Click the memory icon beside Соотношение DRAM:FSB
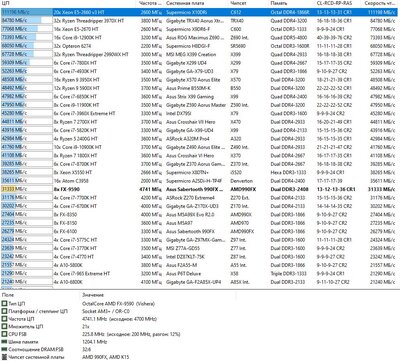 click(4, 350)
